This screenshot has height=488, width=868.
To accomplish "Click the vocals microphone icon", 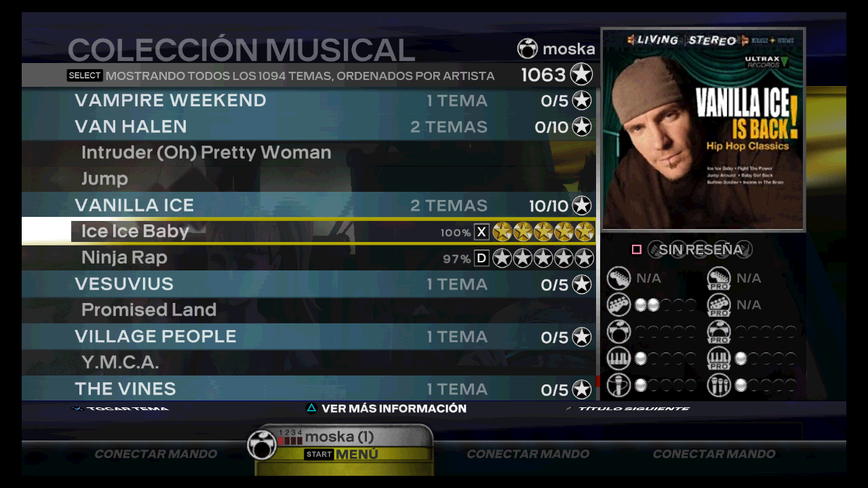I will pyautogui.click(x=618, y=385).
